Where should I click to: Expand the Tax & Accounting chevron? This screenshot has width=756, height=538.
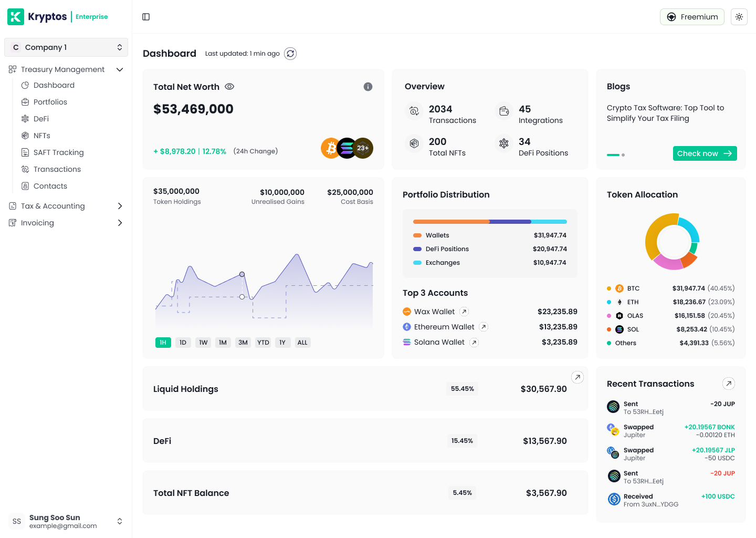(120, 206)
